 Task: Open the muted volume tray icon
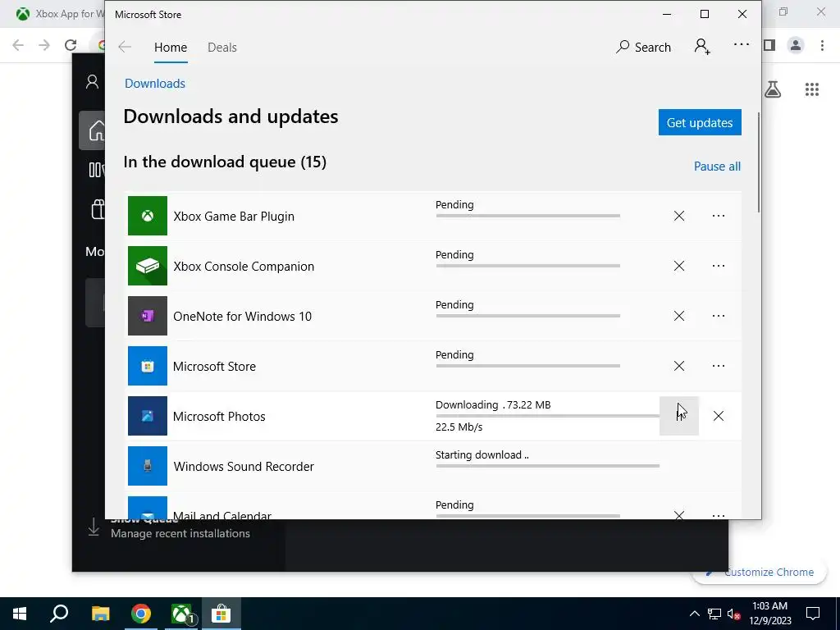click(x=733, y=614)
